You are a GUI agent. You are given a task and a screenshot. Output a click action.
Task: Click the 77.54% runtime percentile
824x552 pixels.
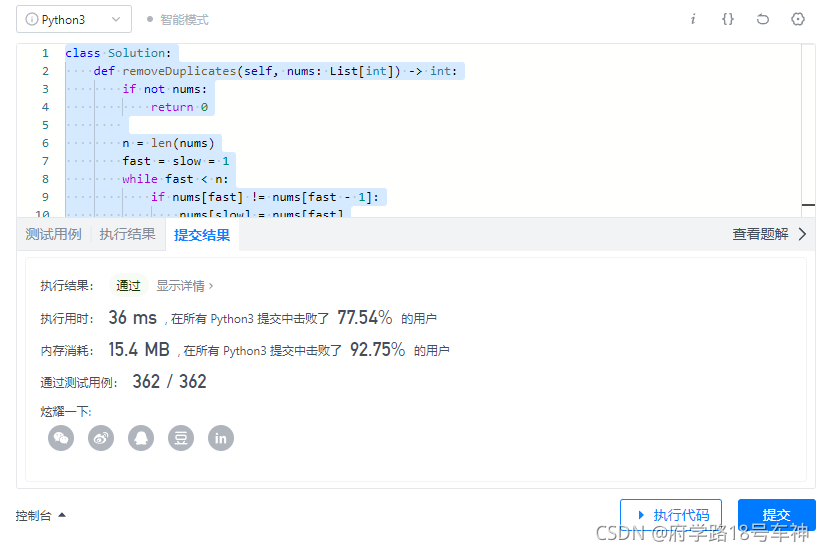pos(365,318)
